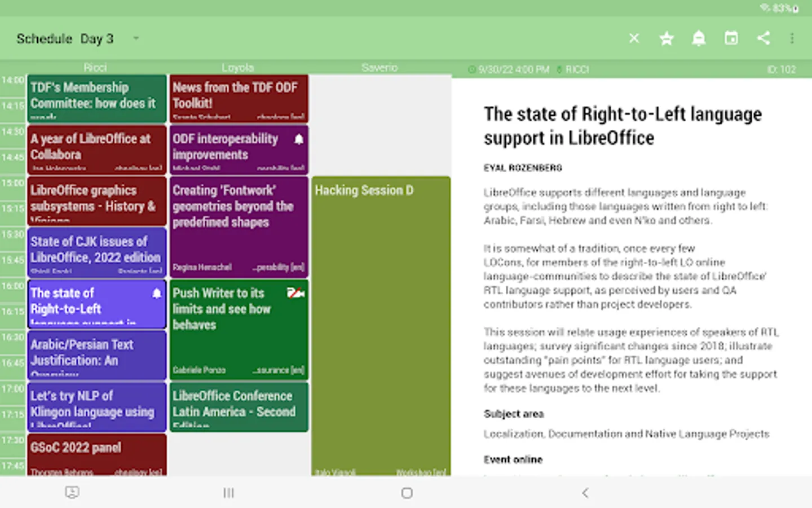
Task: Tap the Android back navigation button
Action: click(585, 493)
